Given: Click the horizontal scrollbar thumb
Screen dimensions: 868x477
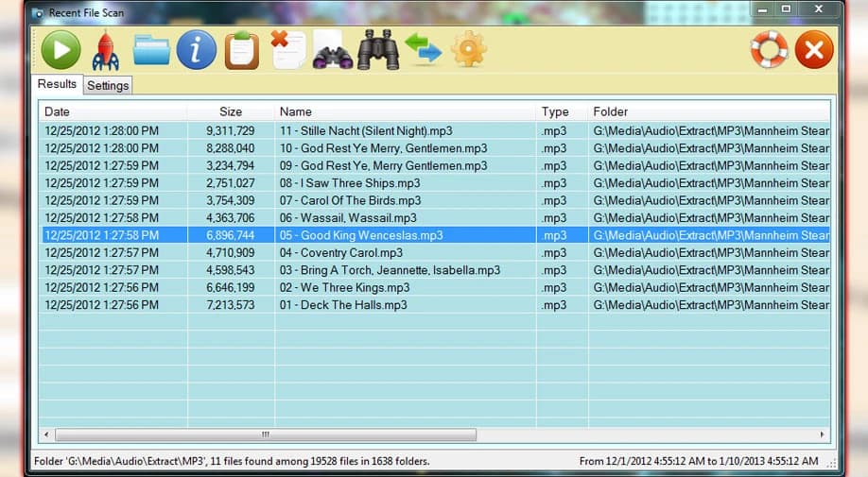Looking at the screenshot, I should pos(266,434).
